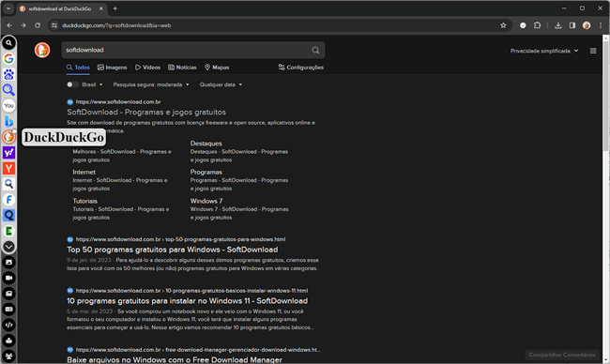Switch to Yahoo search icon
This screenshot has height=364, width=610.
(x=8, y=152)
